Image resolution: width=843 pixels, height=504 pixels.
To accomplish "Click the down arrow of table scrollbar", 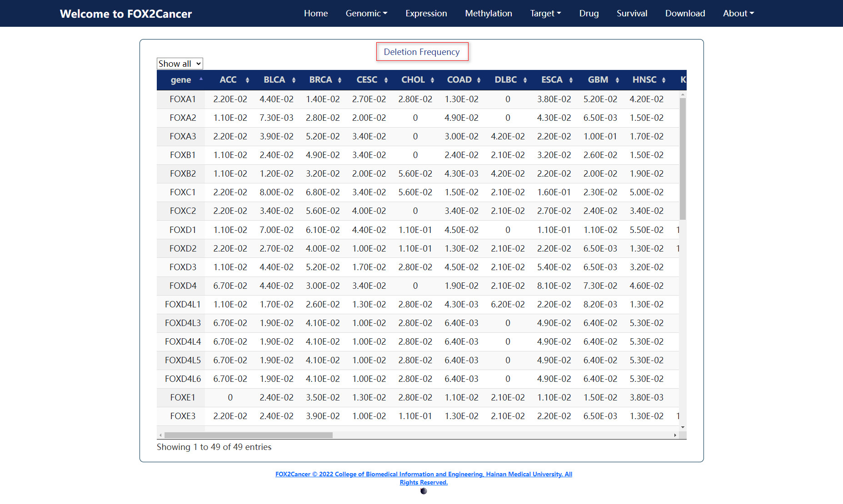I will pyautogui.click(x=683, y=427).
